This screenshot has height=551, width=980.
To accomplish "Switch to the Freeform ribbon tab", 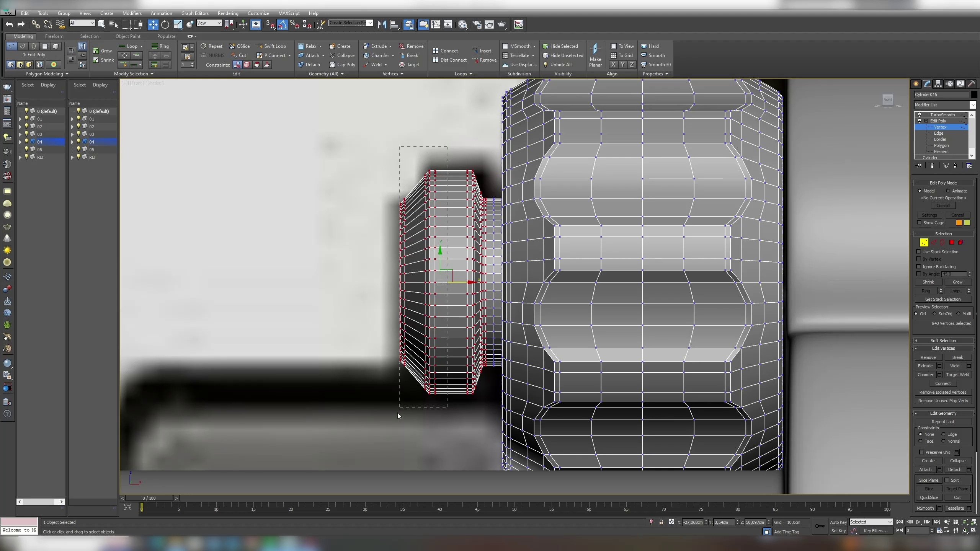I will (54, 36).
